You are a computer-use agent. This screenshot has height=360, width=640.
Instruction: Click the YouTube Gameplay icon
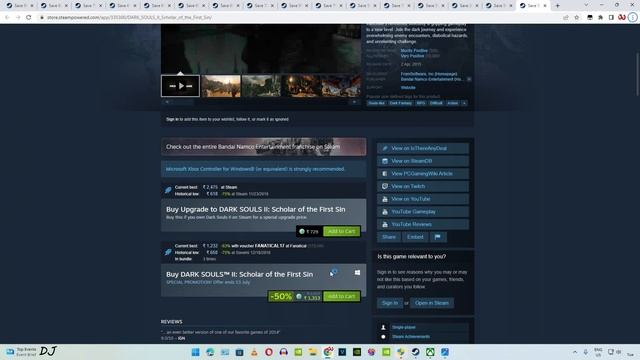(384, 212)
